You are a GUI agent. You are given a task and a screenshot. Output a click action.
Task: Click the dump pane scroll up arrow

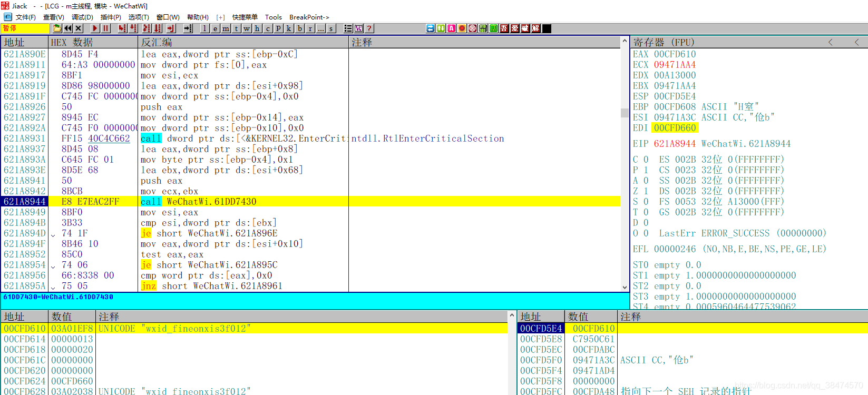pos(512,315)
